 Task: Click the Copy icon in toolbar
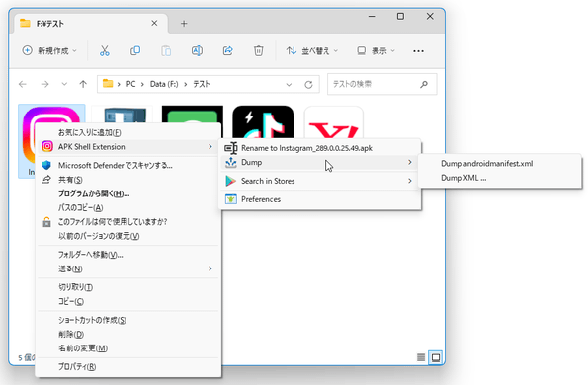pyautogui.click(x=135, y=51)
